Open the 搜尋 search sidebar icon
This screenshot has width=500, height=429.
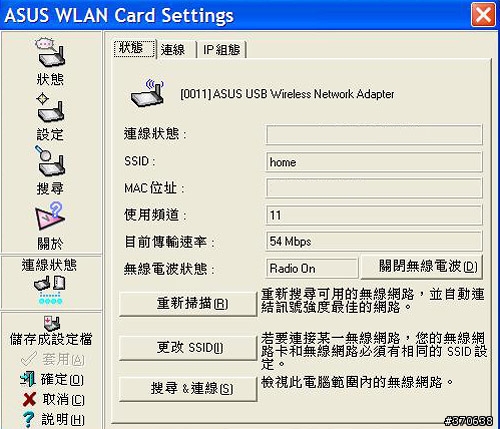[50, 162]
